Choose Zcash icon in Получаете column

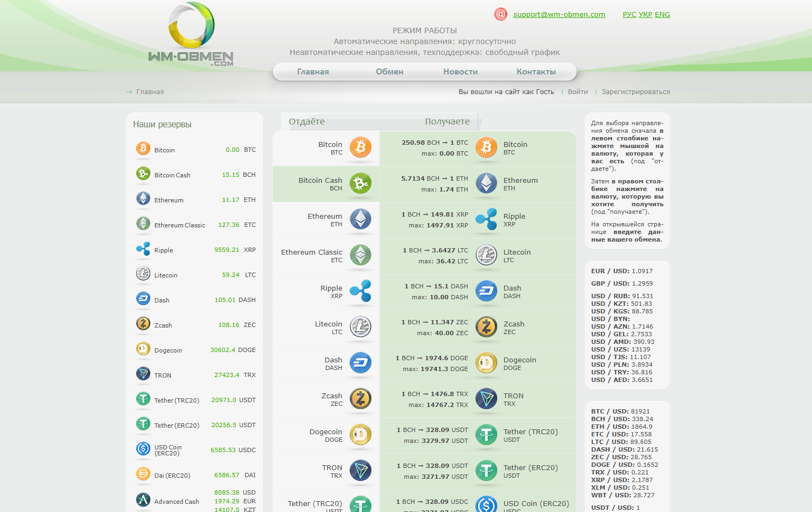[486, 327]
